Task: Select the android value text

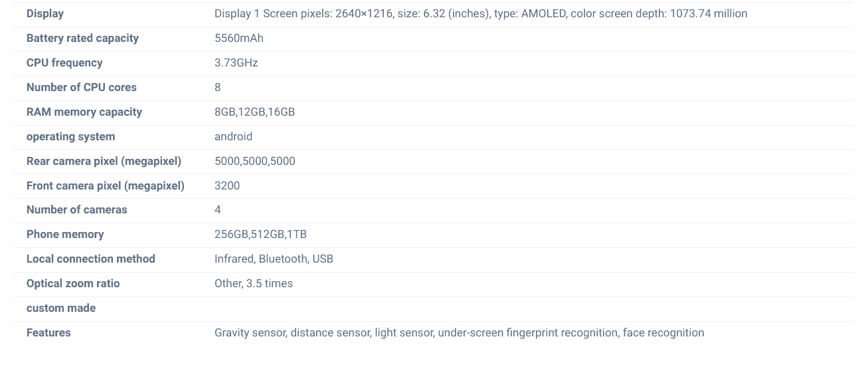Action: (x=233, y=136)
